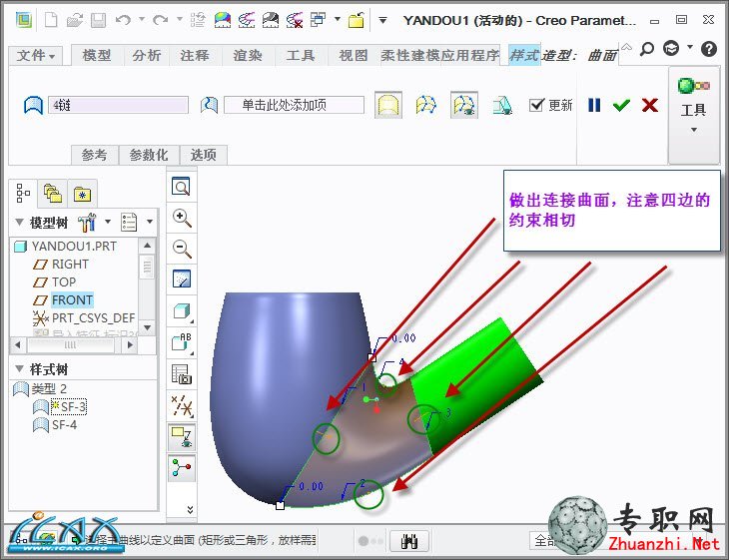
Task: Toggle the 更新 checkbox
Action: [536, 105]
